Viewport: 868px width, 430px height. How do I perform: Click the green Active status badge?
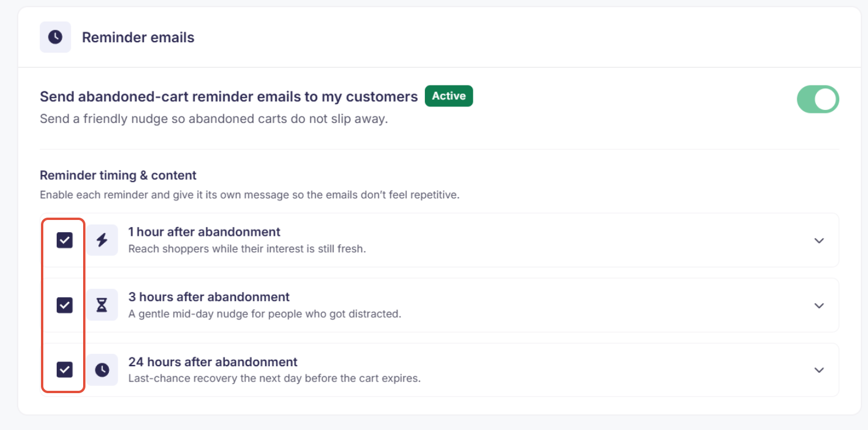tap(449, 96)
